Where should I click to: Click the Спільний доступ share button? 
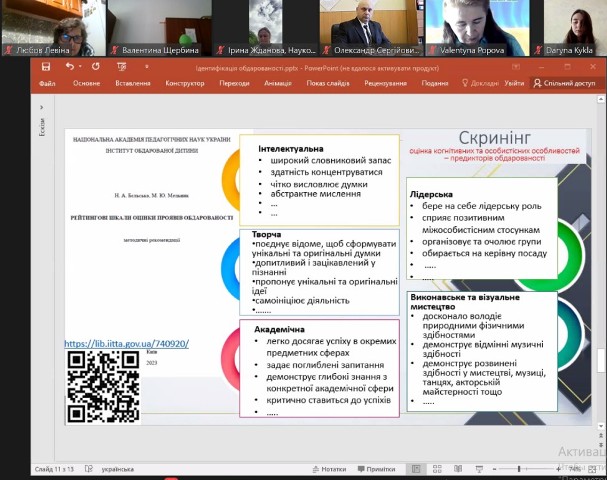564,84
